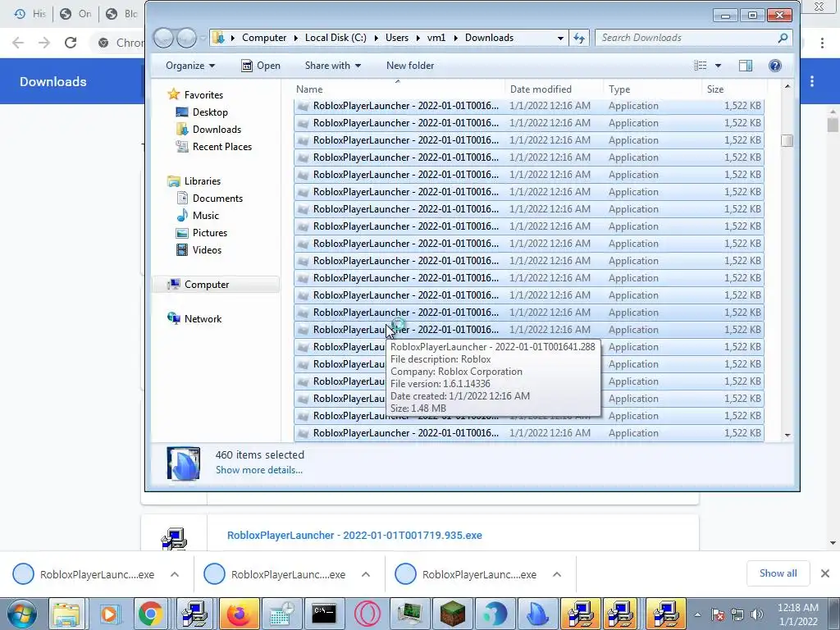
Task: Open Command Prompt from the taskbar
Action: point(324,614)
